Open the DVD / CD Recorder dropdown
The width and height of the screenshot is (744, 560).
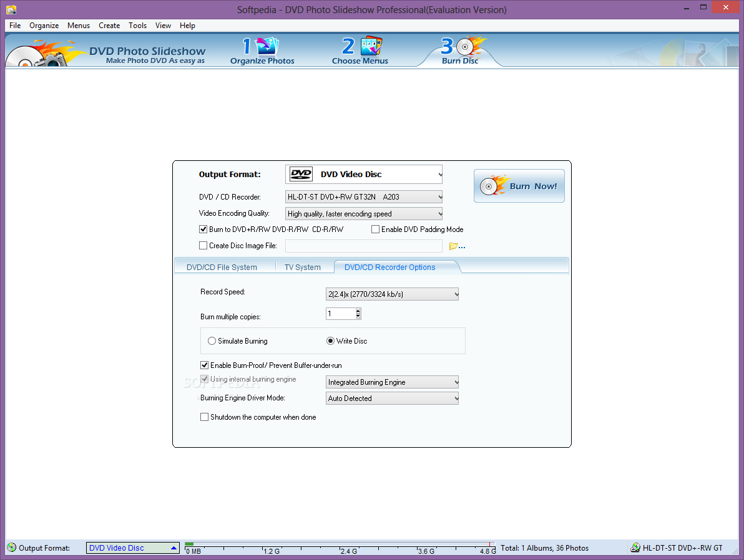(363, 197)
